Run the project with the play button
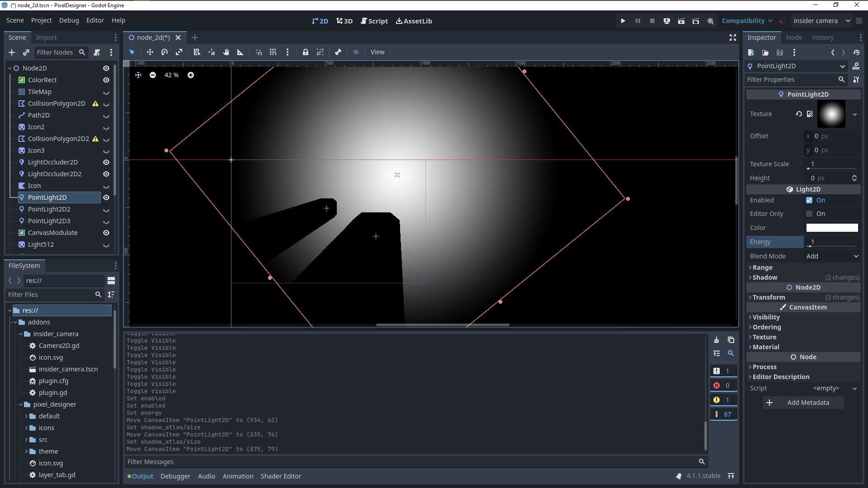 coord(623,21)
